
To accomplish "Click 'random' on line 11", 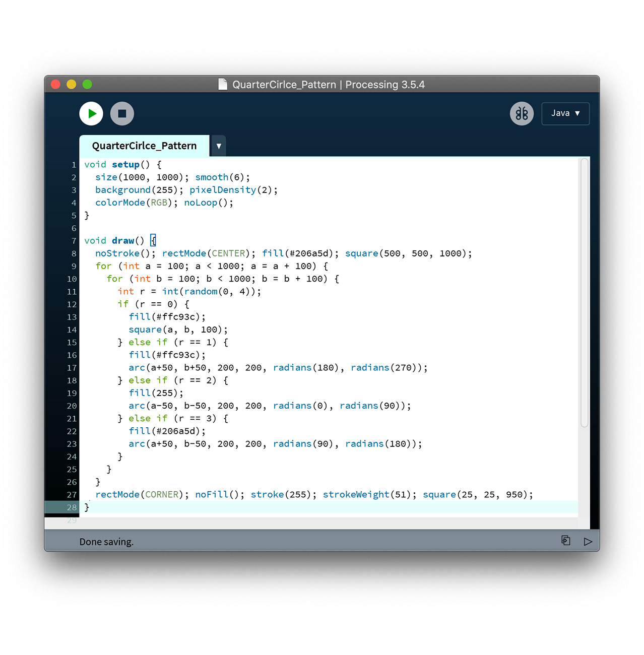I will [201, 292].
